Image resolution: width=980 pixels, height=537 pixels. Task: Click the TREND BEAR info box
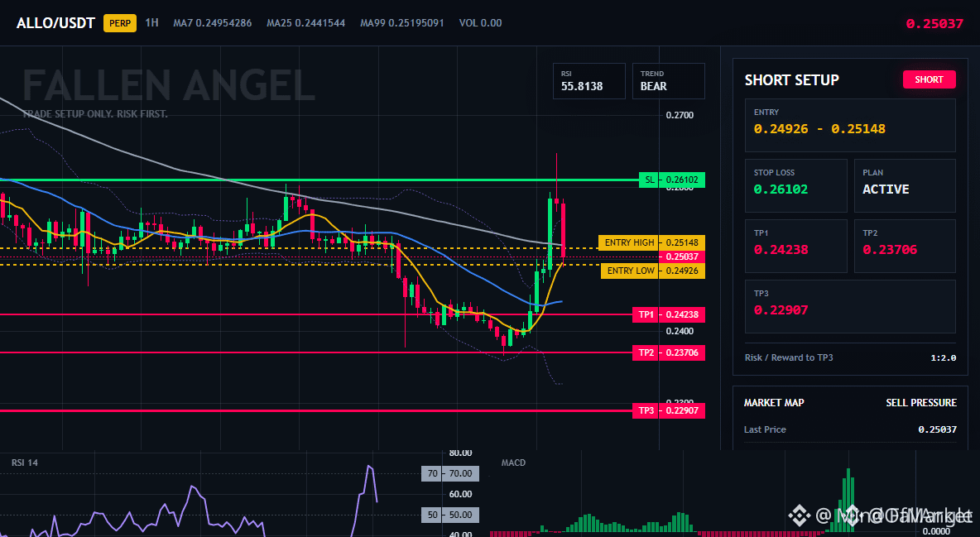pos(668,80)
